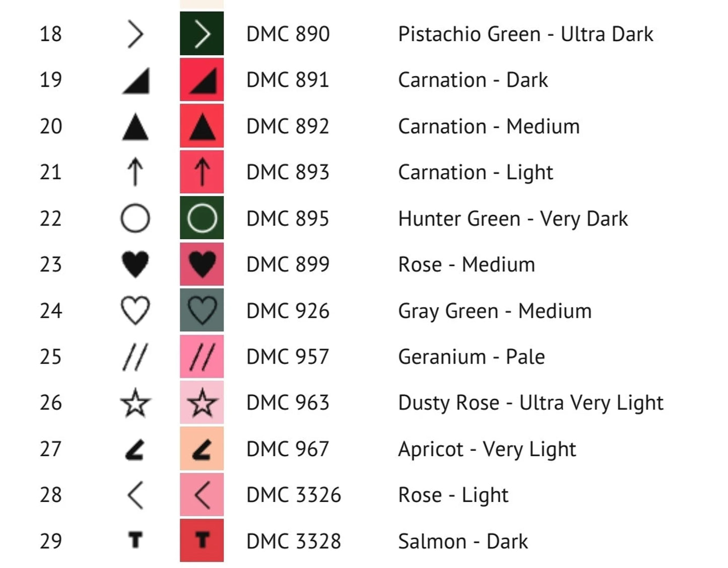Screen dimensions: 728x568
Task: Choose the apricot DMC 967 color swatch
Action: tap(202, 449)
